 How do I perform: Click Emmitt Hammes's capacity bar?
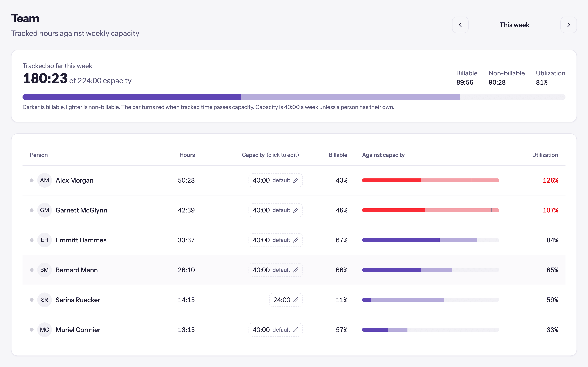tap(430, 240)
